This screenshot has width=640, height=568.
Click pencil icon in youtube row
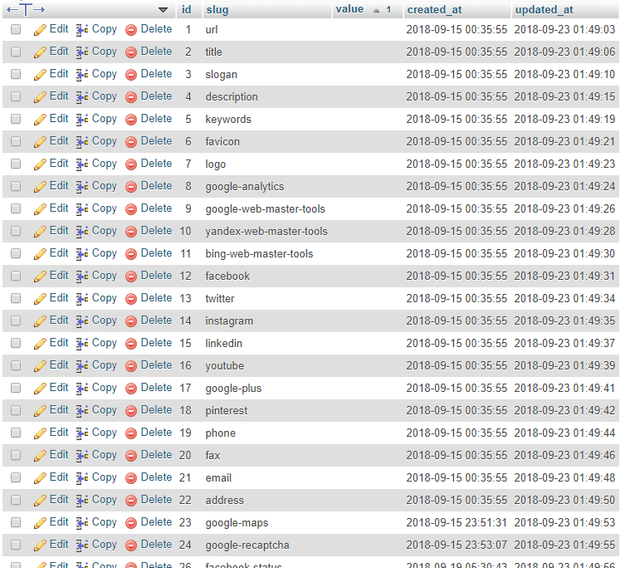click(x=40, y=366)
